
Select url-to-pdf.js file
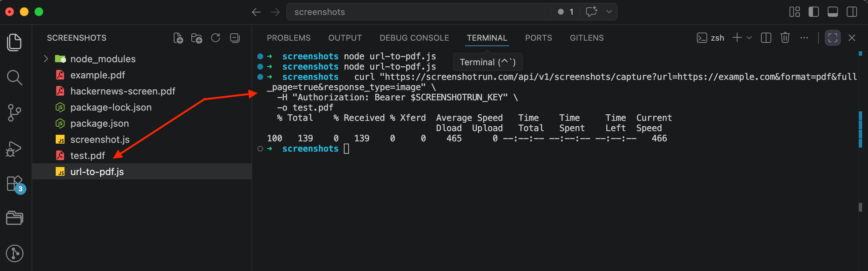(x=141, y=171)
